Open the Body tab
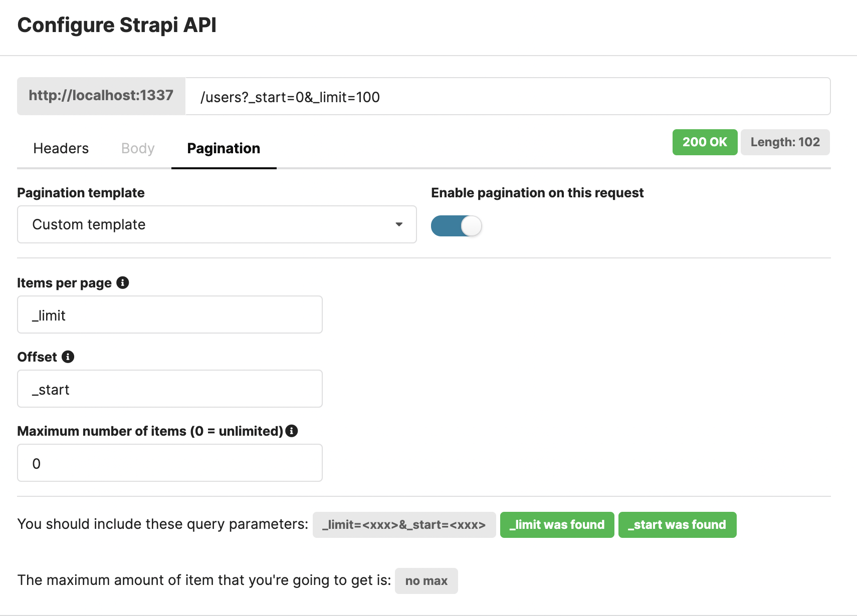Image resolution: width=857 pixels, height=616 pixels. 137,148
